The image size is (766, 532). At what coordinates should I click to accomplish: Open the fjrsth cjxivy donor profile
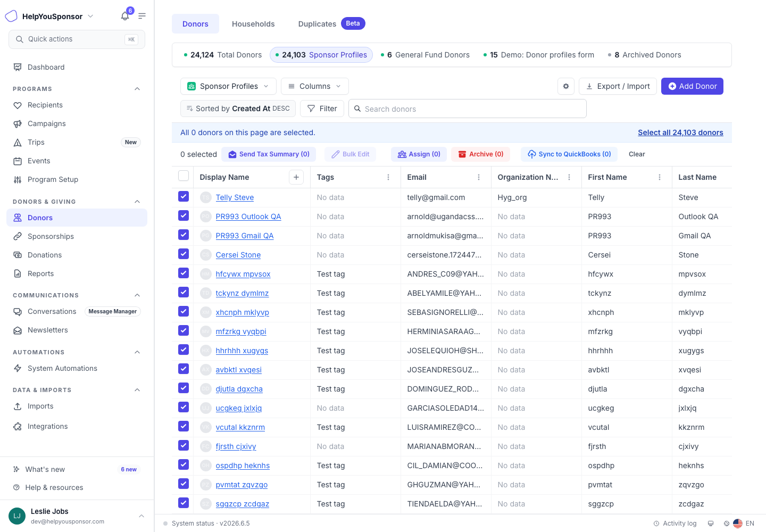236,446
